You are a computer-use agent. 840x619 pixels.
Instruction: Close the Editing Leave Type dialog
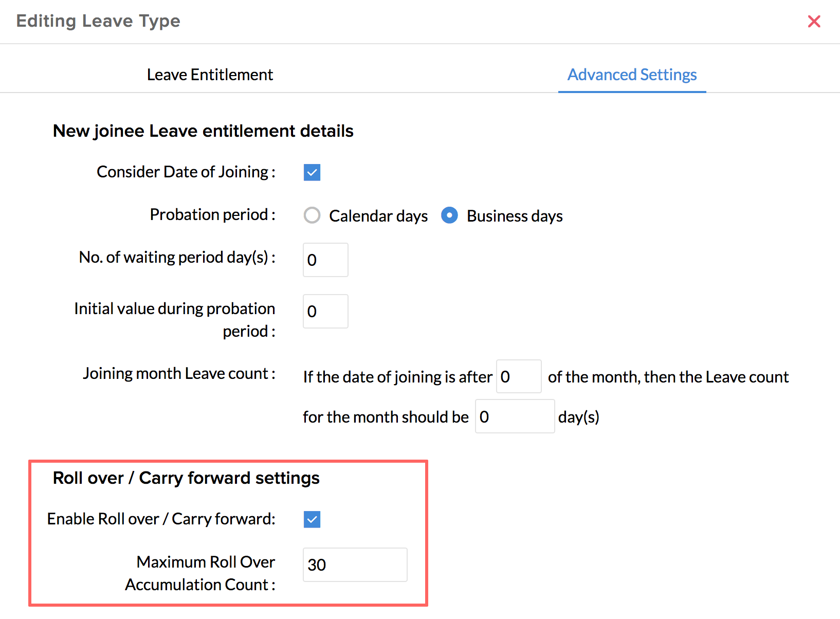[x=814, y=22]
